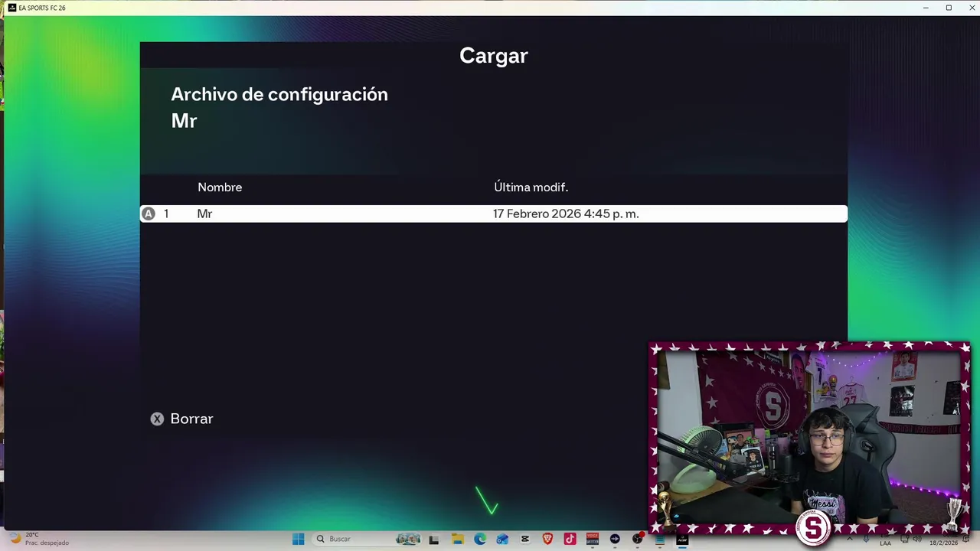The height and width of the screenshot is (551, 980).
Task: Click the X button icon beside Borrar
Action: [x=157, y=419]
